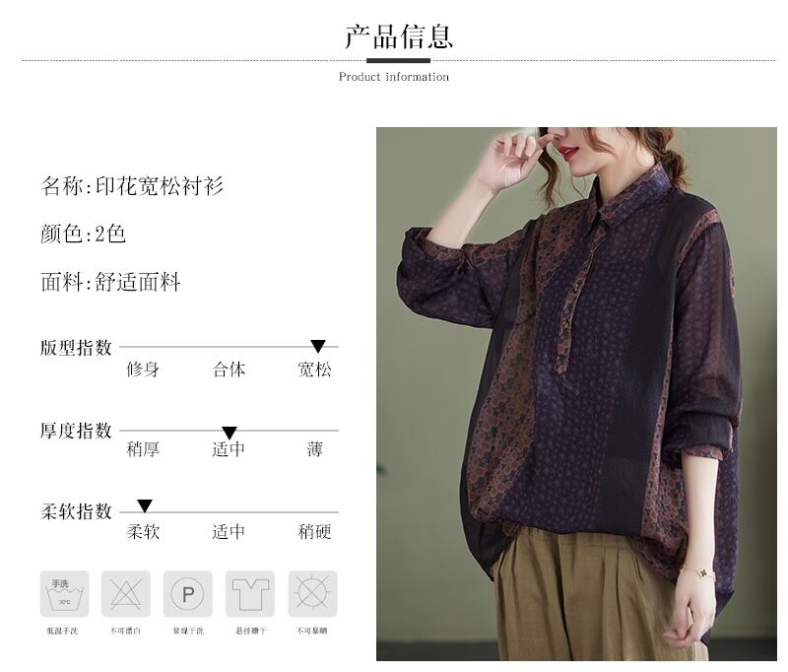
Task: Click the 低温手洗 caption under wash icon
Action: point(63,631)
